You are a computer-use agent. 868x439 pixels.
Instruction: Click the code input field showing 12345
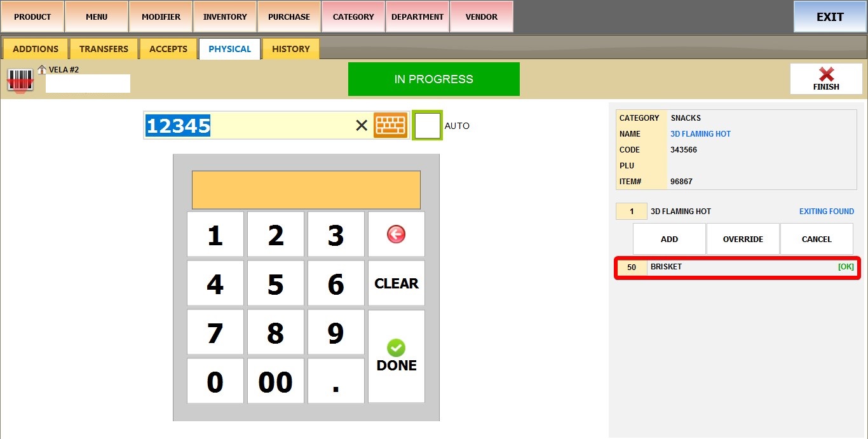280,126
